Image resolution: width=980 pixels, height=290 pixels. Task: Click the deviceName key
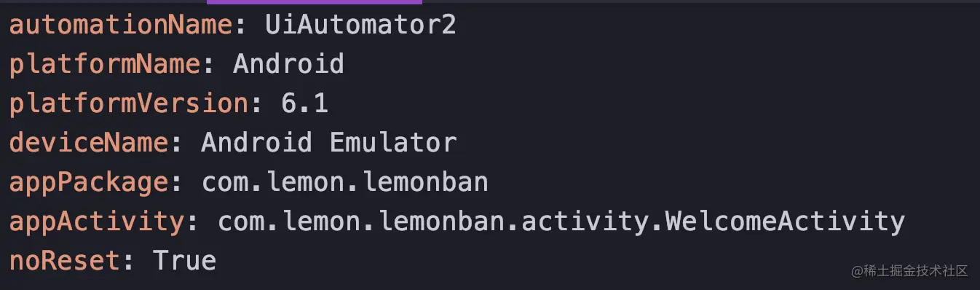[x=89, y=142]
